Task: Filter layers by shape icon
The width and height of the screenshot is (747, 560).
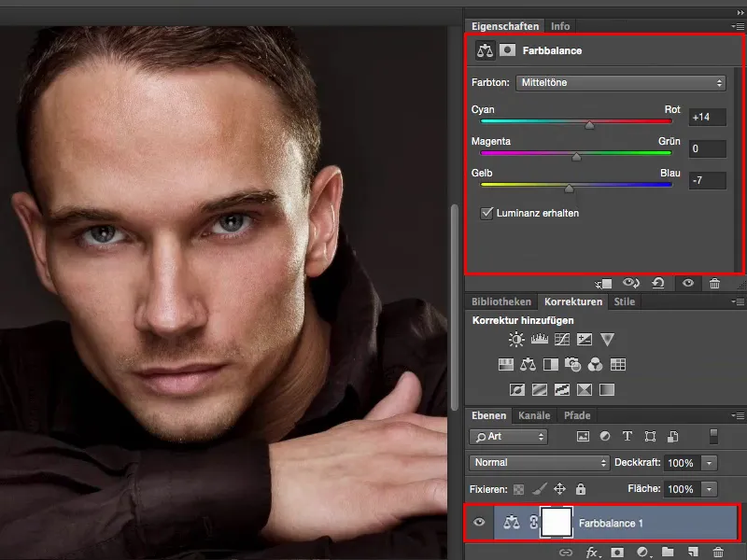Action: click(650, 437)
